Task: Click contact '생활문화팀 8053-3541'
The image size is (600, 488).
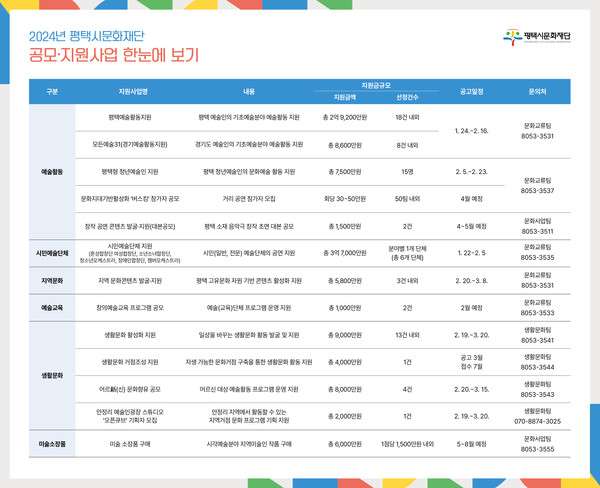Action: (537, 335)
